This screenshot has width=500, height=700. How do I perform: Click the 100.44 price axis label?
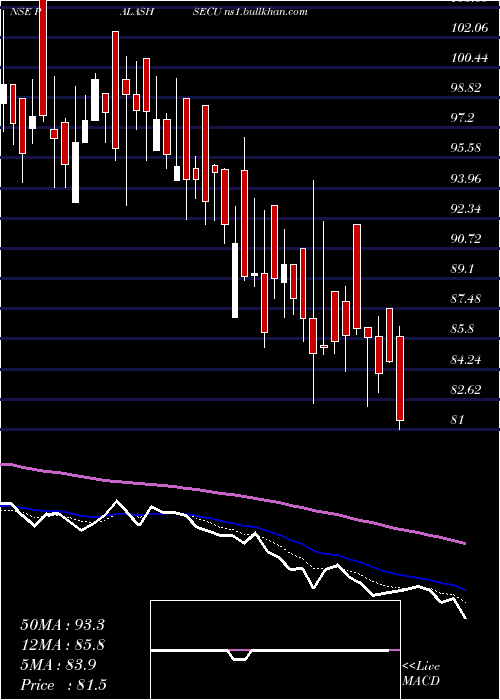[470, 58]
